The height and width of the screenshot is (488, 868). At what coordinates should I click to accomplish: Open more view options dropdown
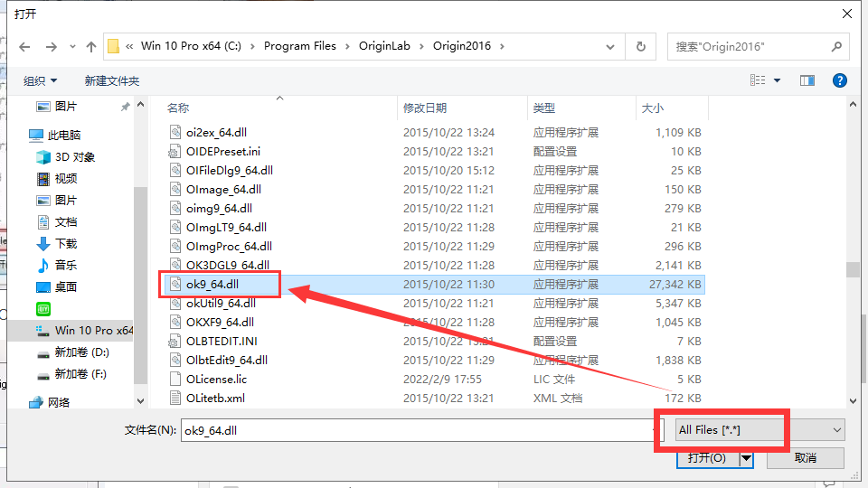pyautogui.click(x=777, y=80)
